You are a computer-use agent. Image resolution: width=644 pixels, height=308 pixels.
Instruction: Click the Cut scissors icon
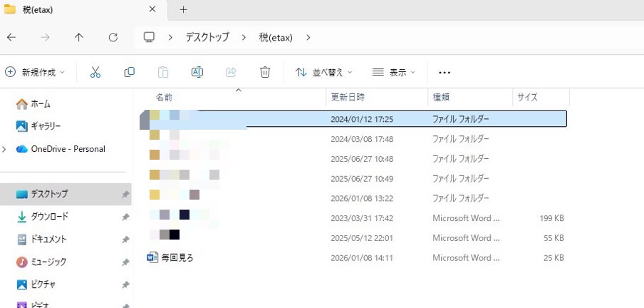tap(95, 72)
